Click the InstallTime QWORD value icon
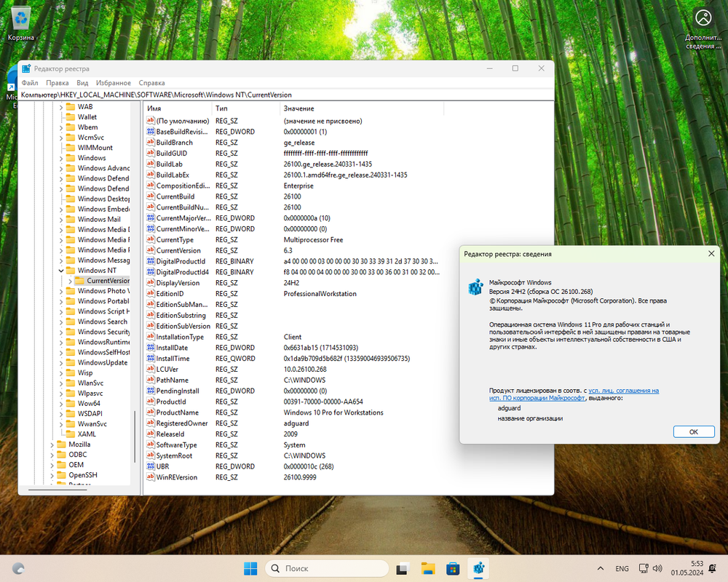Image resolution: width=728 pixels, height=582 pixels. coord(151,359)
